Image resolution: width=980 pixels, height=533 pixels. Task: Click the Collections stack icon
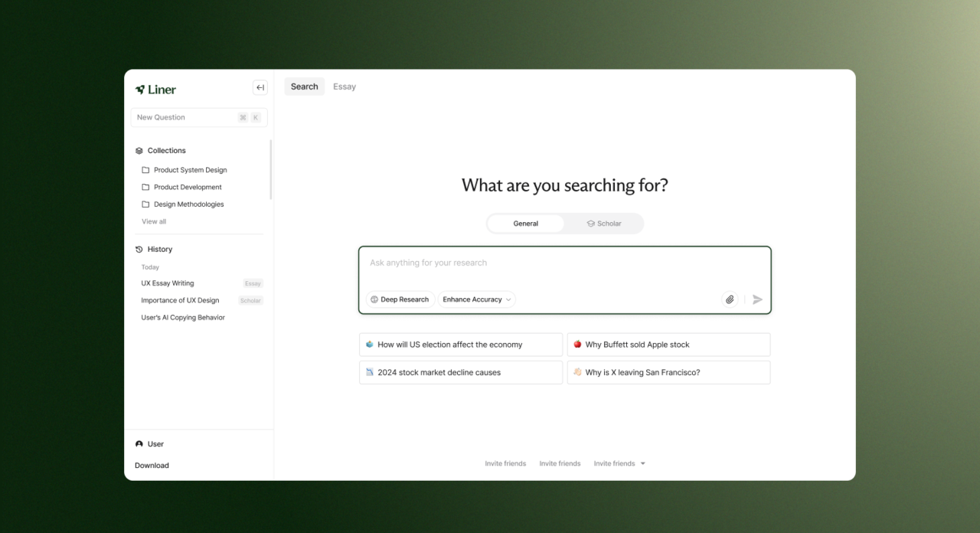click(x=139, y=151)
